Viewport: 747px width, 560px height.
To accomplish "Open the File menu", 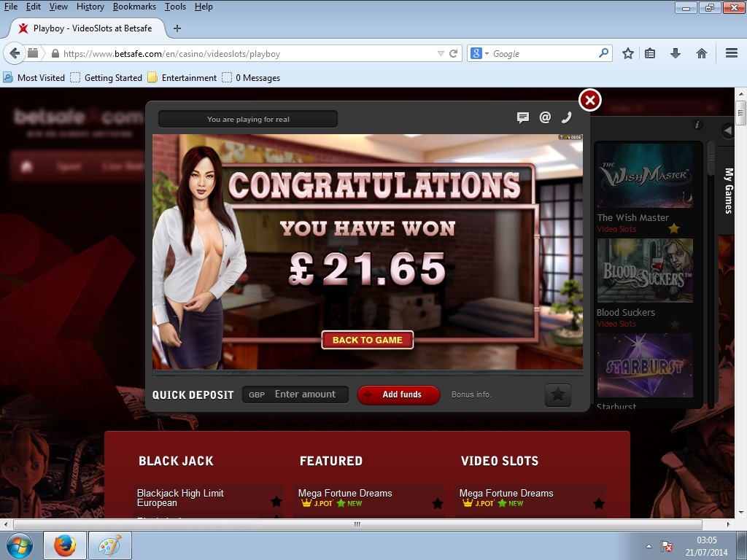I will (10, 7).
